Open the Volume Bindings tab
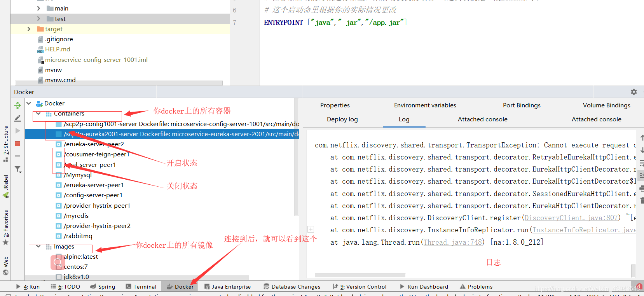This screenshot has width=644, height=296. [x=607, y=105]
